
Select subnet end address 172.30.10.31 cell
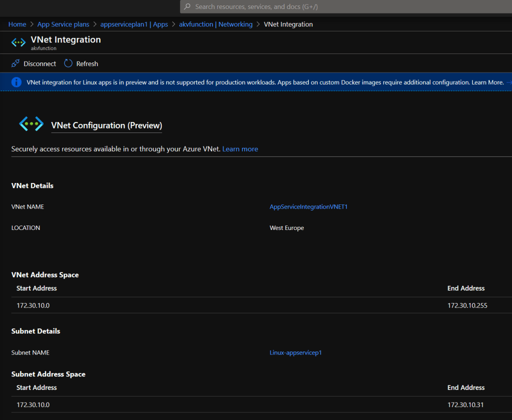(465, 404)
